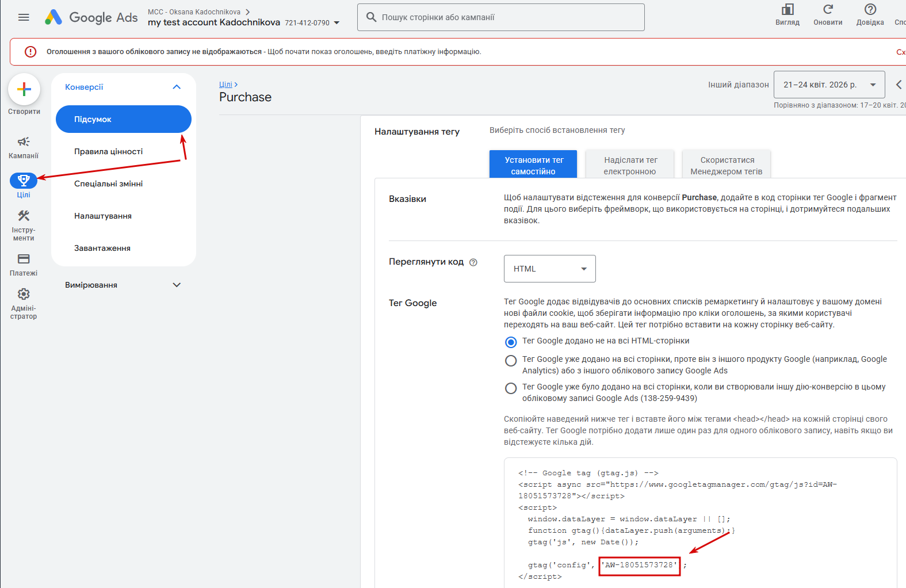Collapse the Конверсії section chevron

[177, 87]
